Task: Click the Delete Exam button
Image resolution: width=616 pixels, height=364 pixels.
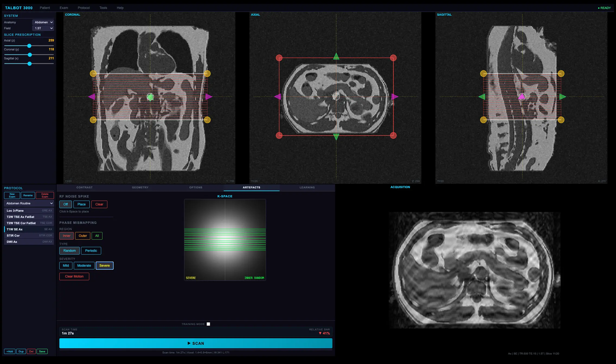Action: (45, 195)
